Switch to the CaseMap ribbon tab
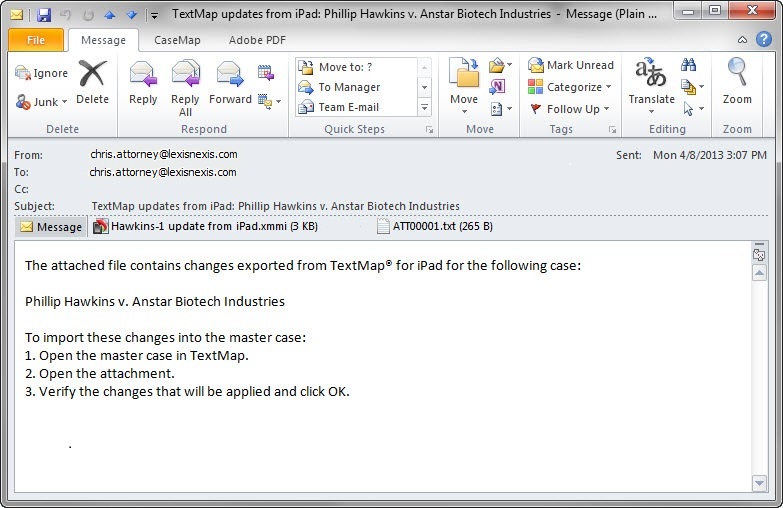The image size is (783, 508). pos(177,40)
